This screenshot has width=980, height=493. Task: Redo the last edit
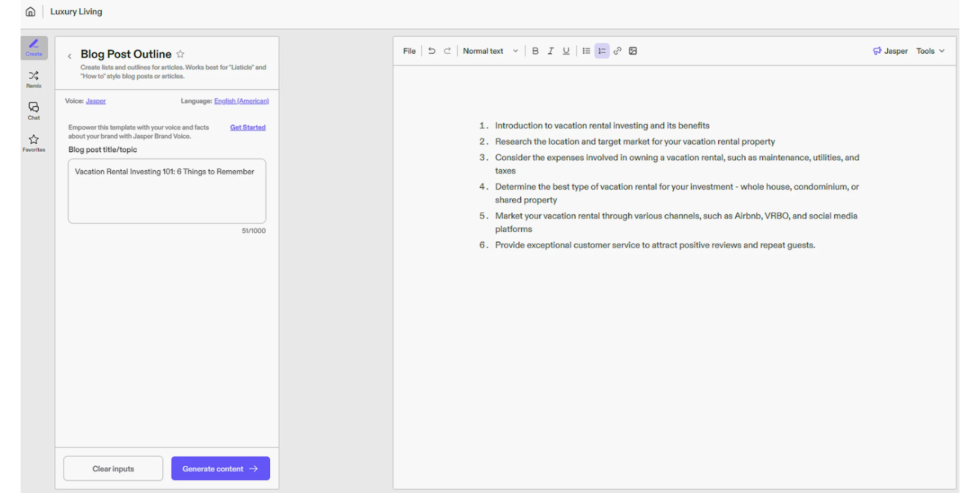tap(447, 50)
